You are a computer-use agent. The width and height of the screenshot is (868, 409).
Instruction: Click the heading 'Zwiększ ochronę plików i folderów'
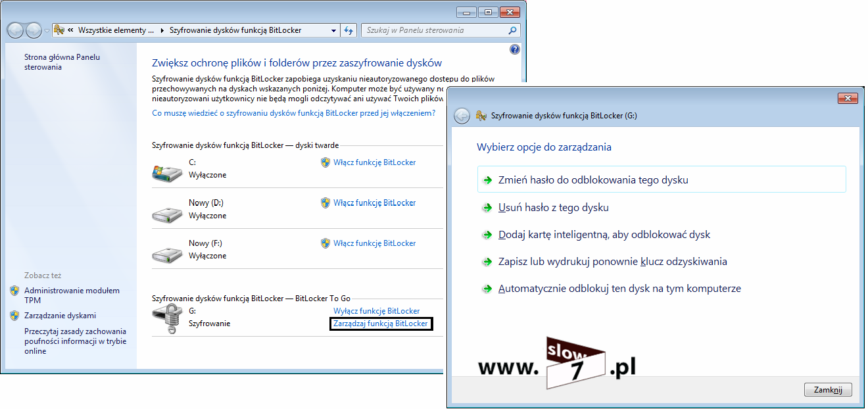297,63
